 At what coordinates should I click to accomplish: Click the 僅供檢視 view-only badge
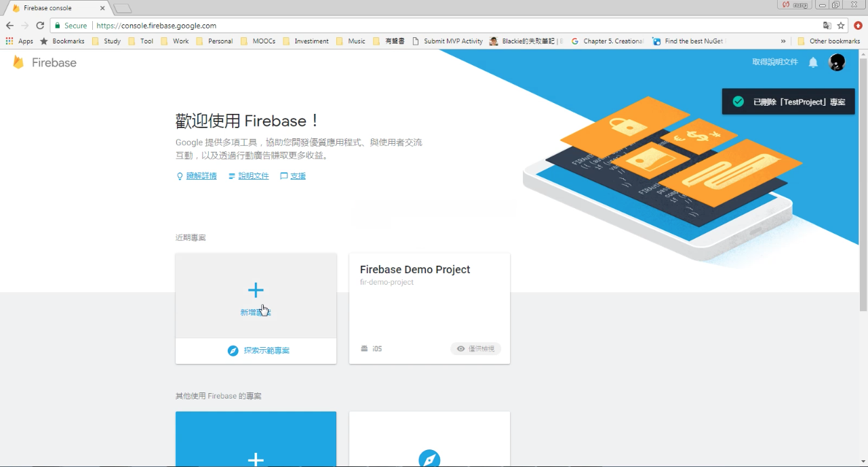(x=475, y=349)
